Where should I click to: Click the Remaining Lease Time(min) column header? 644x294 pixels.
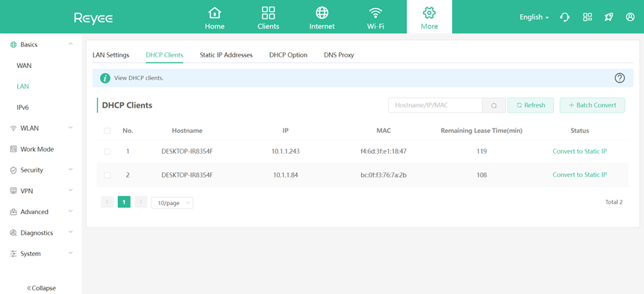point(481,131)
